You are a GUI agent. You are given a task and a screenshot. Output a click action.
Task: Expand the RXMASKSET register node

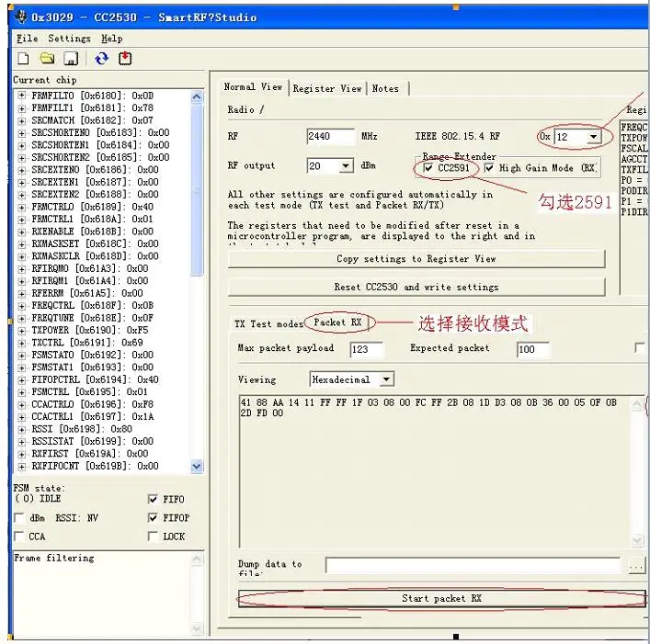(x=21, y=244)
